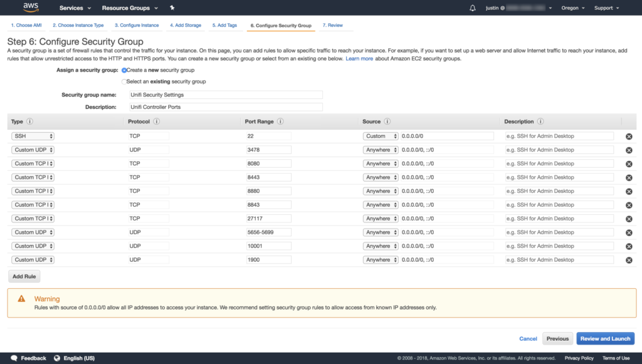Click the language globe icon
642x364 pixels.
[57, 358]
